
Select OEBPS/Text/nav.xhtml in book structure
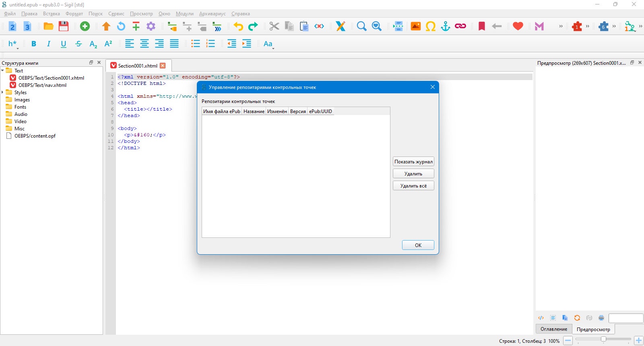[x=42, y=85]
